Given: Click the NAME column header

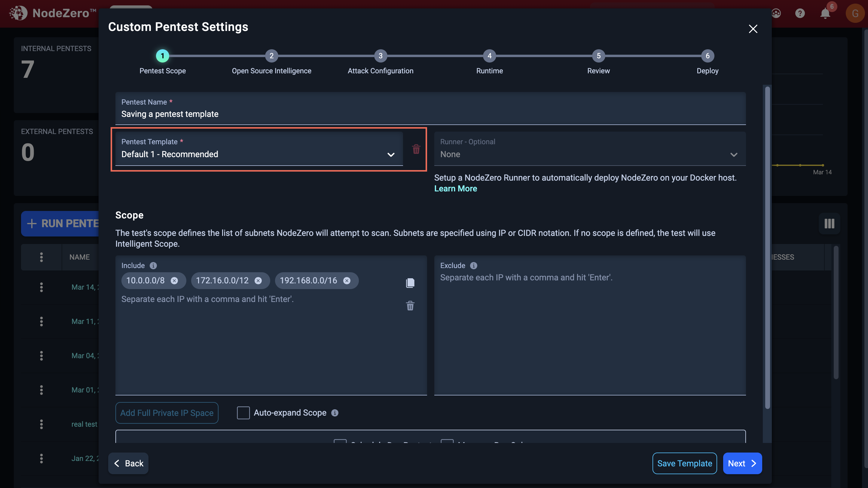Looking at the screenshot, I should tap(80, 257).
